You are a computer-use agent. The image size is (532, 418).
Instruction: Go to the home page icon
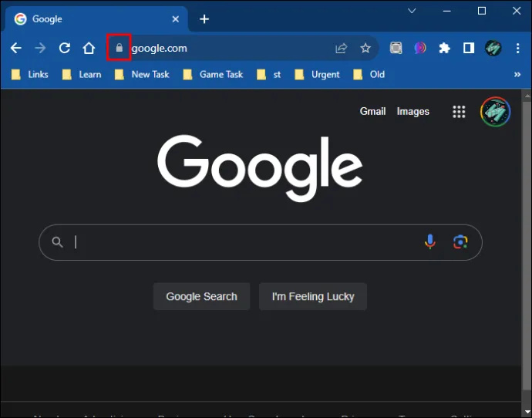click(x=89, y=48)
